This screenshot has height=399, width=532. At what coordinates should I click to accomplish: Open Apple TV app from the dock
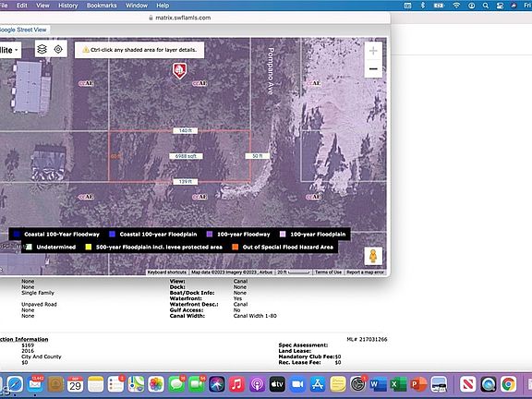point(277,384)
